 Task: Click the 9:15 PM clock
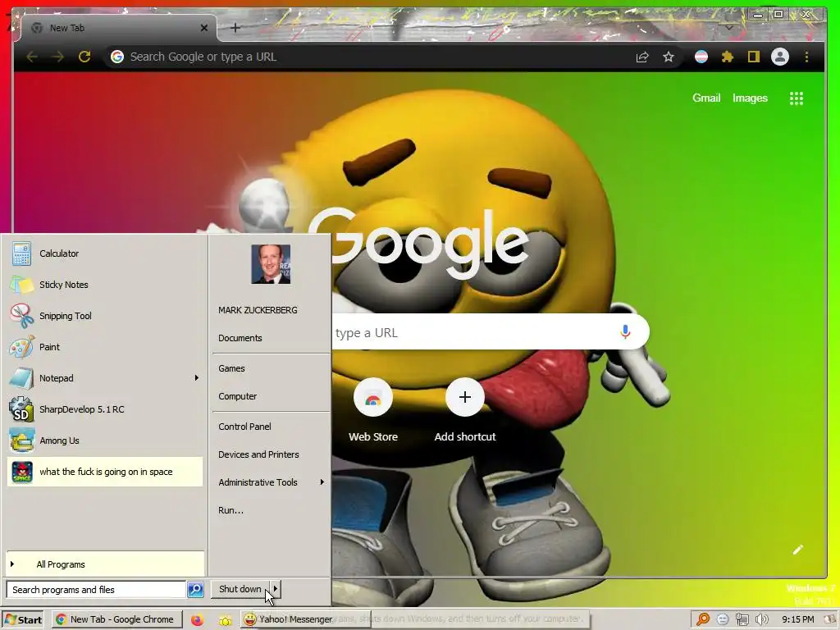point(797,619)
